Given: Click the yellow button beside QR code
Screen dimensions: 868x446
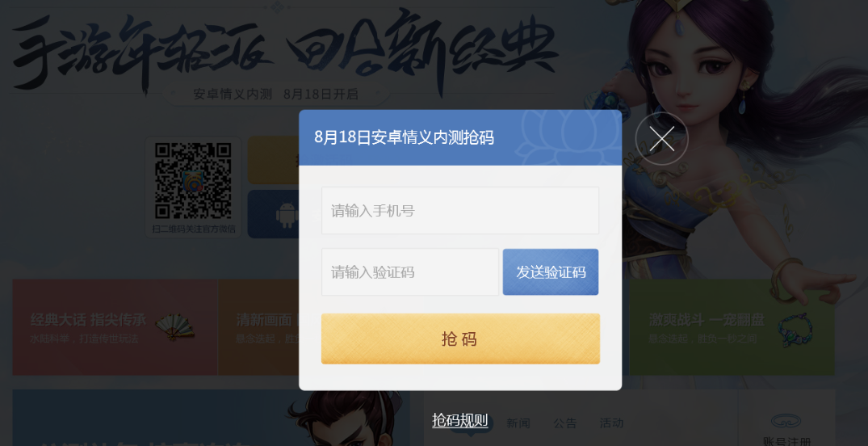Looking at the screenshot, I should click(x=274, y=160).
